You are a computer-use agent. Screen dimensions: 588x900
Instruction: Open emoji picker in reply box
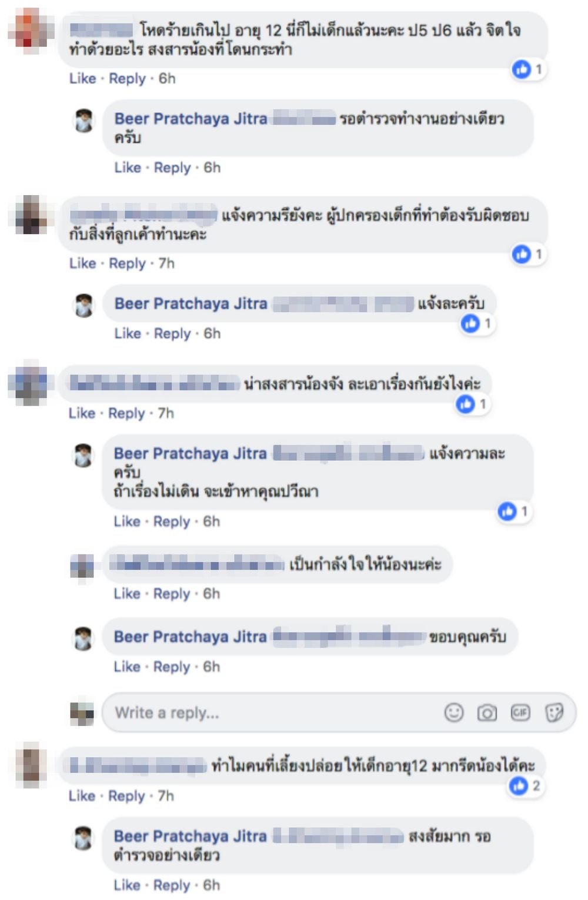[x=453, y=712]
